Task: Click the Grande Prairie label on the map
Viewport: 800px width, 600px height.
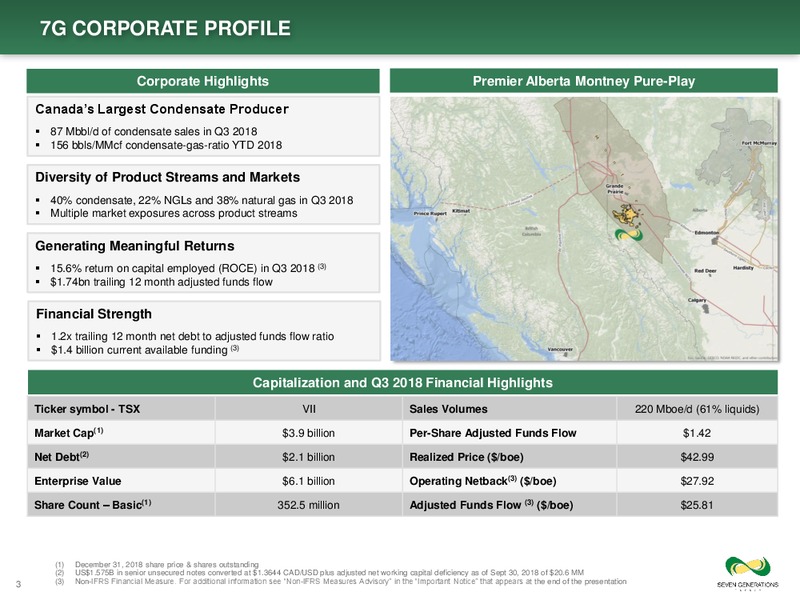Action: [x=615, y=189]
